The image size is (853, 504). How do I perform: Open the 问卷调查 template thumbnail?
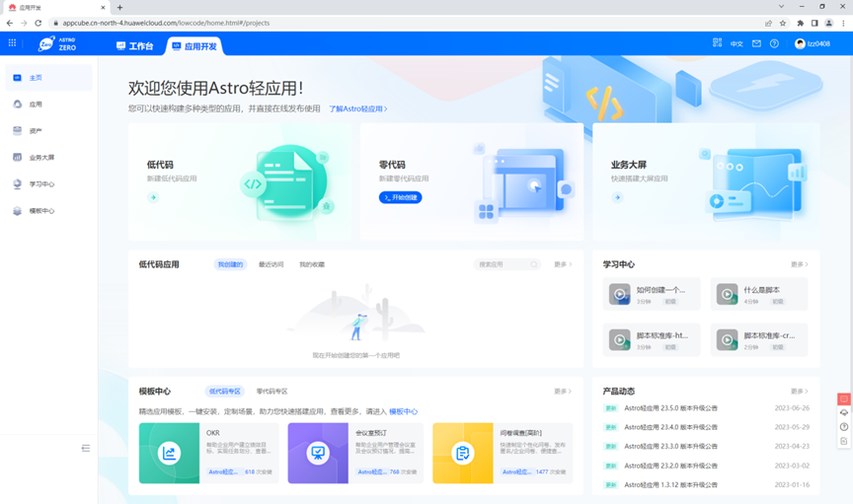point(463,453)
